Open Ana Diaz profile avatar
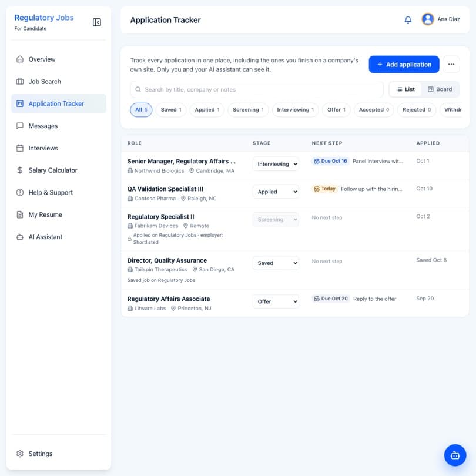476x476 pixels. [x=427, y=19]
